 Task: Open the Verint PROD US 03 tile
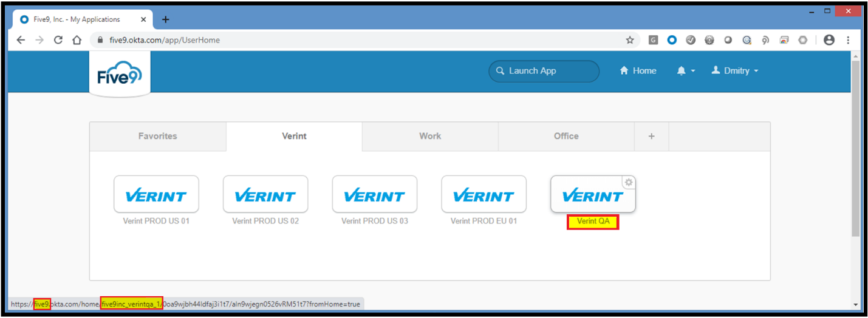[x=375, y=194]
